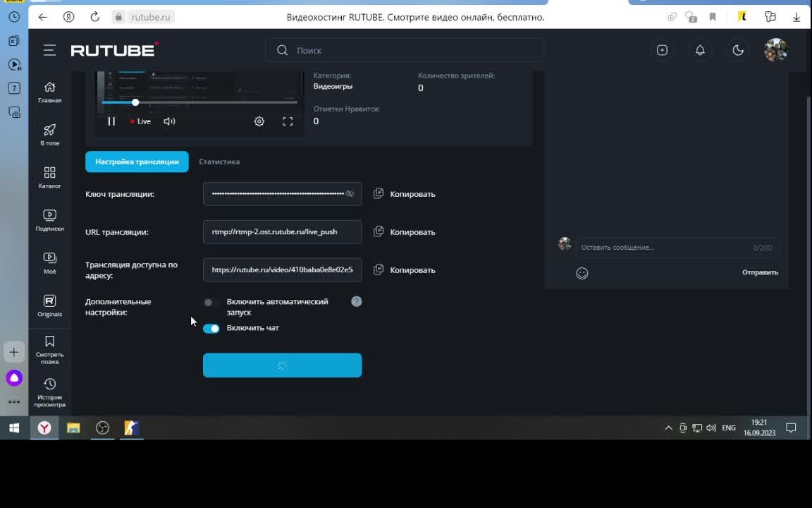This screenshot has height=508, width=812.
Task: Open File Explorer from the taskbar
Action: coord(73,428)
